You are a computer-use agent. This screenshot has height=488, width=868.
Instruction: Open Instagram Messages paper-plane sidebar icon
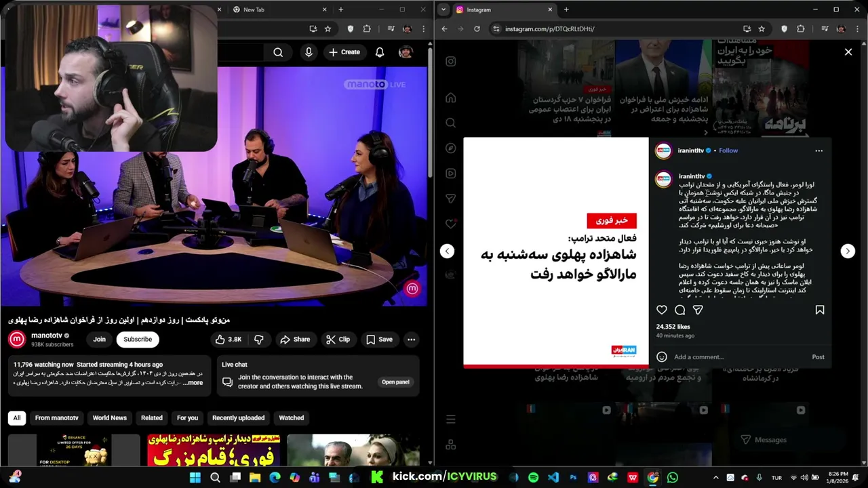click(x=450, y=199)
